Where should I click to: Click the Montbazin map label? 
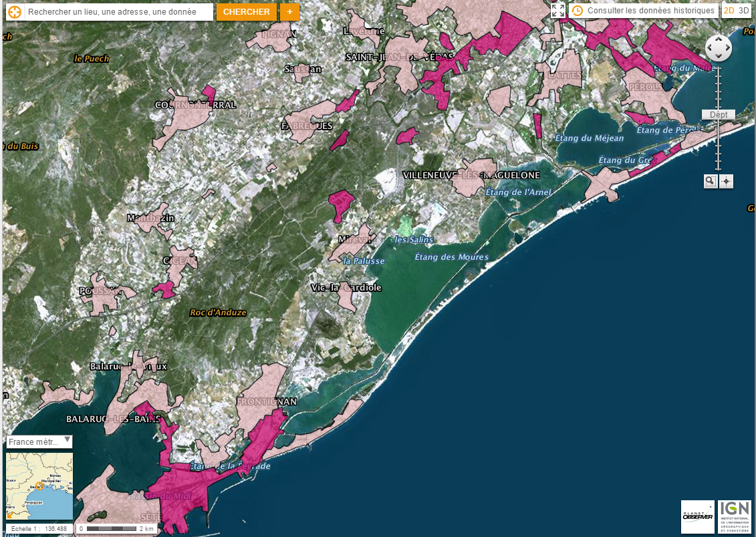coord(150,218)
